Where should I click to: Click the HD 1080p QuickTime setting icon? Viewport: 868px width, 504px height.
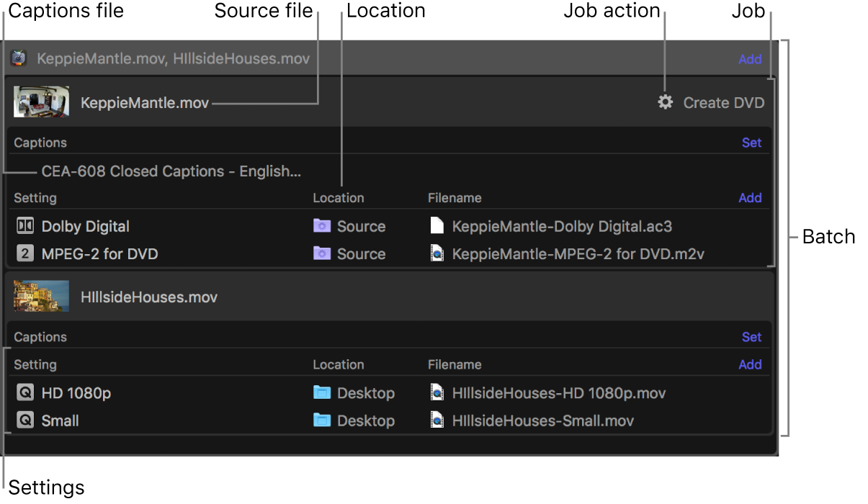(25, 393)
